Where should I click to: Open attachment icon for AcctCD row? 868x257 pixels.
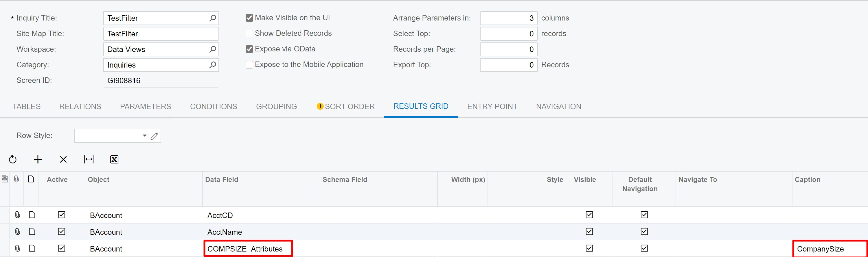(x=18, y=215)
